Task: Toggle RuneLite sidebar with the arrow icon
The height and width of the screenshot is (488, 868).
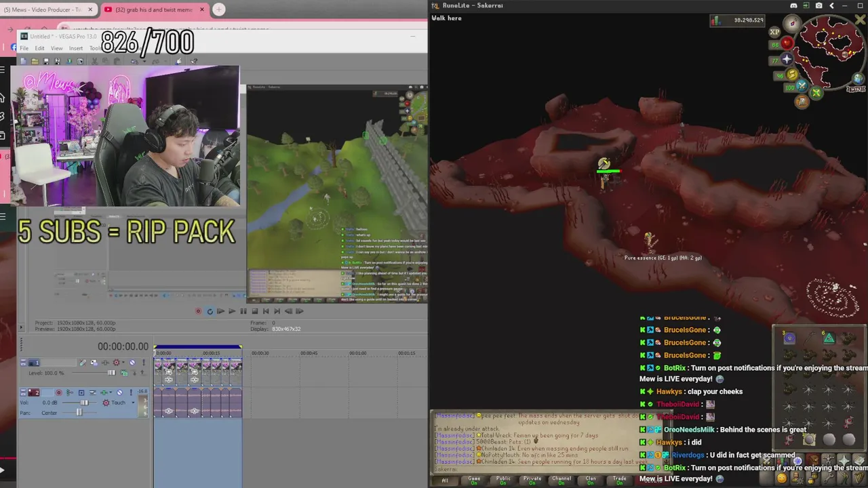Action: pyautogui.click(x=831, y=5)
